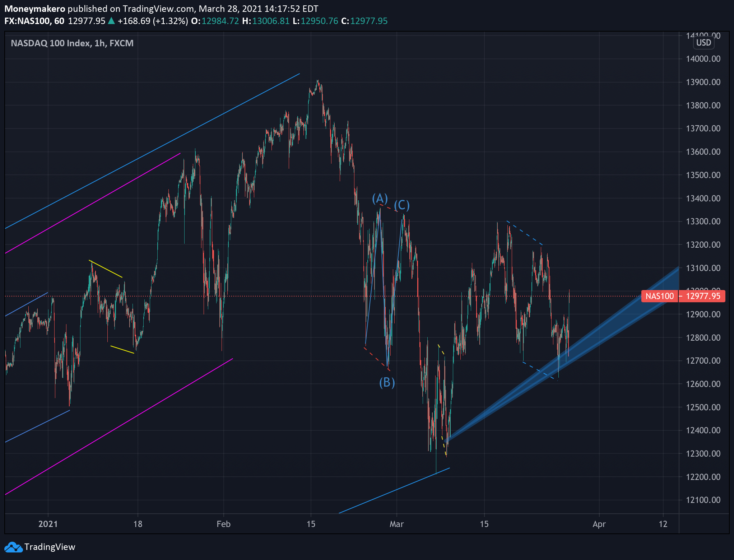
Task: Click the 12300.00 price axis label
Action: pyautogui.click(x=703, y=454)
